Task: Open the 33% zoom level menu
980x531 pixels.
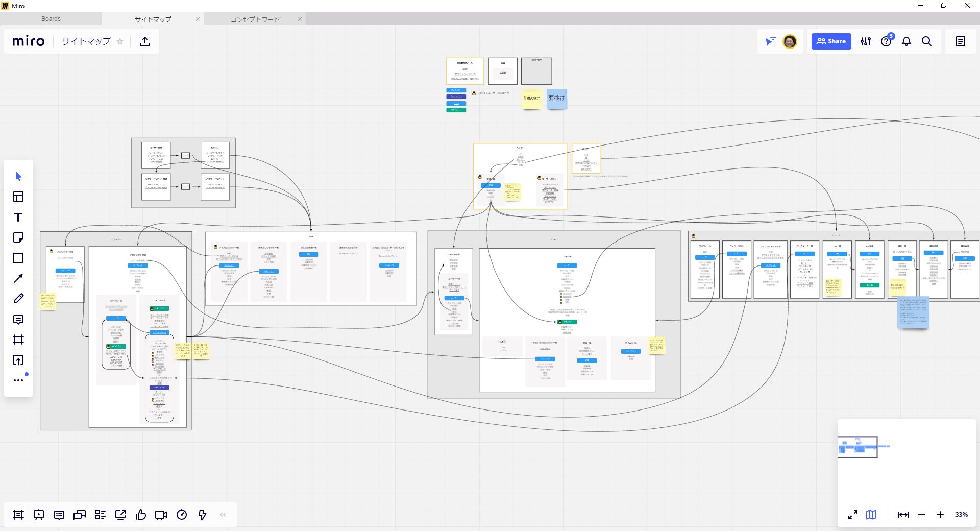Action: [961, 515]
